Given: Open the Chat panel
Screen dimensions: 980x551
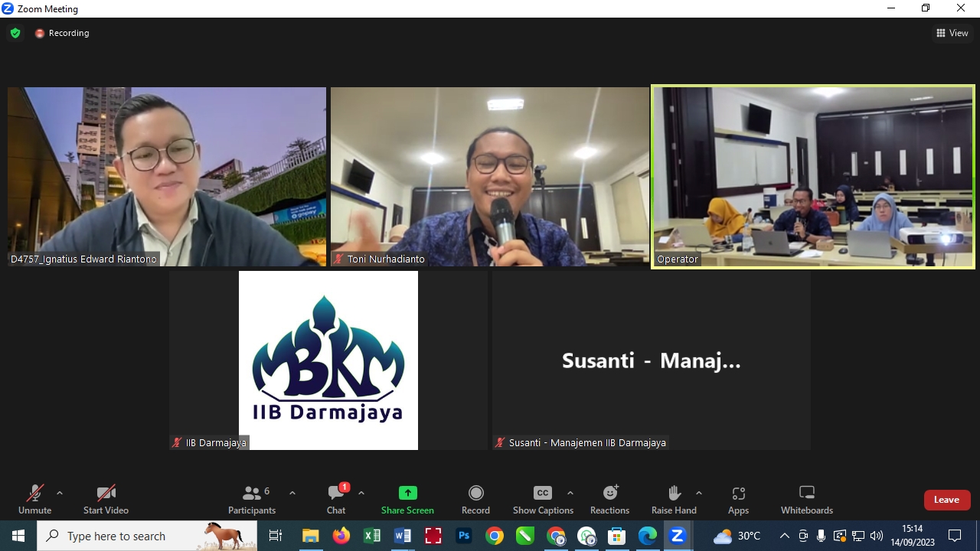Looking at the screenshot, I should 336,500.
